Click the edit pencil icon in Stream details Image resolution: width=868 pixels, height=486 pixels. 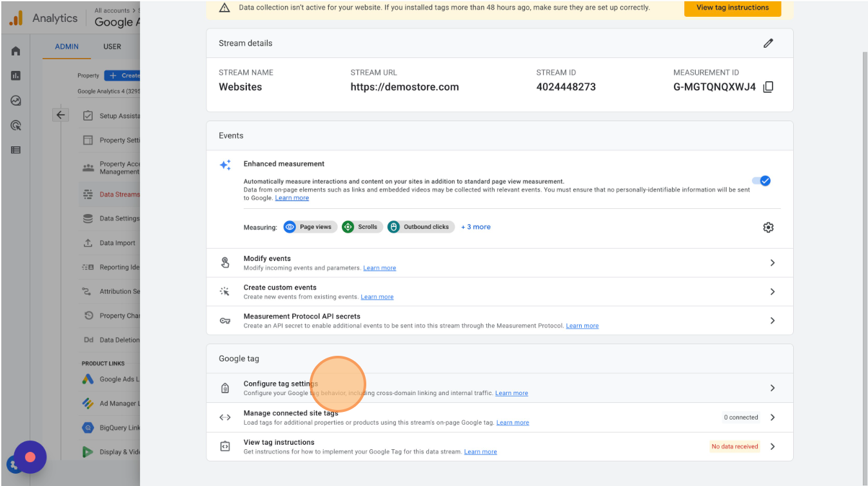767,43
